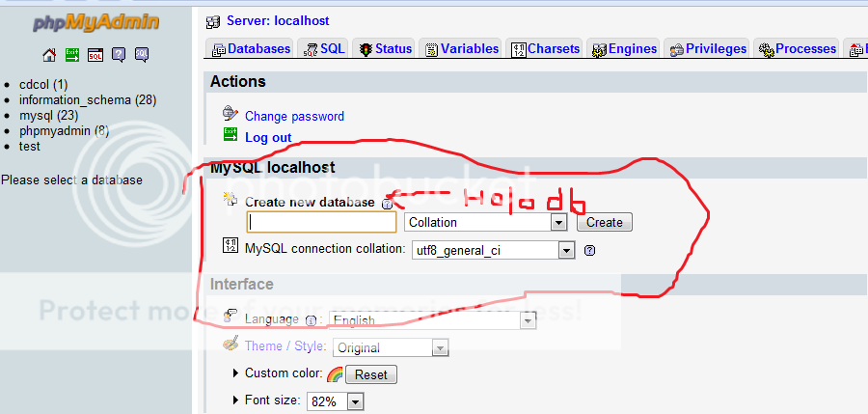This screenshot has width=868, height=414.
Task: Click the SQL documentation icon in the sidebar
Action: [142, 55]
